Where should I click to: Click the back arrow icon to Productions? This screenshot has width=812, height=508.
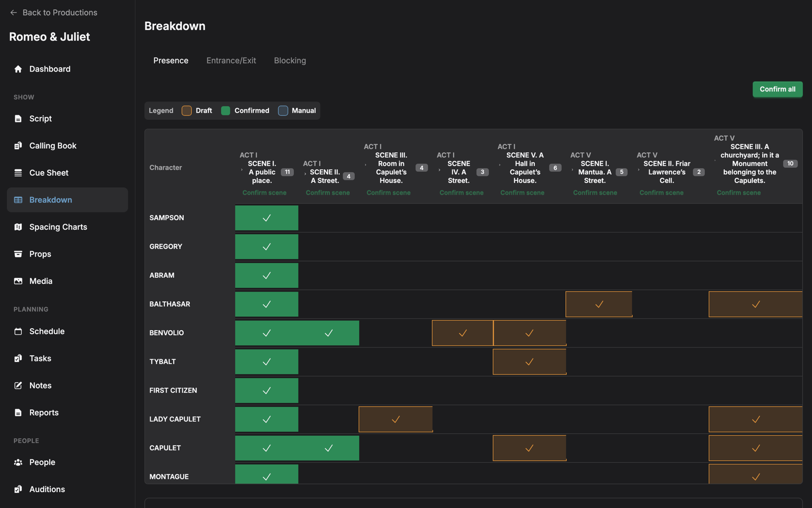tap(14, 13)
